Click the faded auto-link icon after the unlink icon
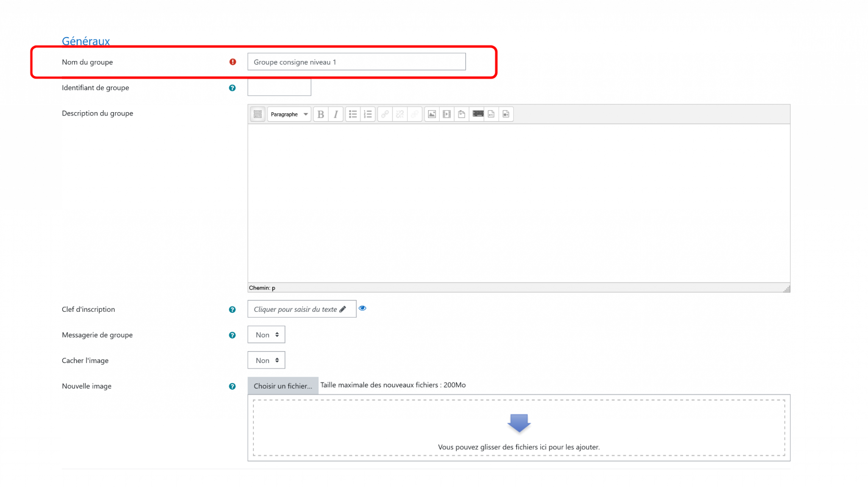The image size is (868, 488). (415, 114)
